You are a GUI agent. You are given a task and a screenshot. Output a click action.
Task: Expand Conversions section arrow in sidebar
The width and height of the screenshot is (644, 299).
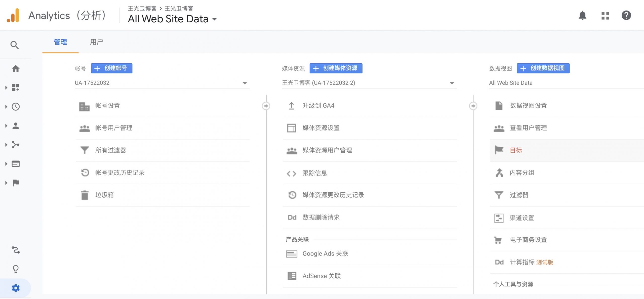point(6,183)
